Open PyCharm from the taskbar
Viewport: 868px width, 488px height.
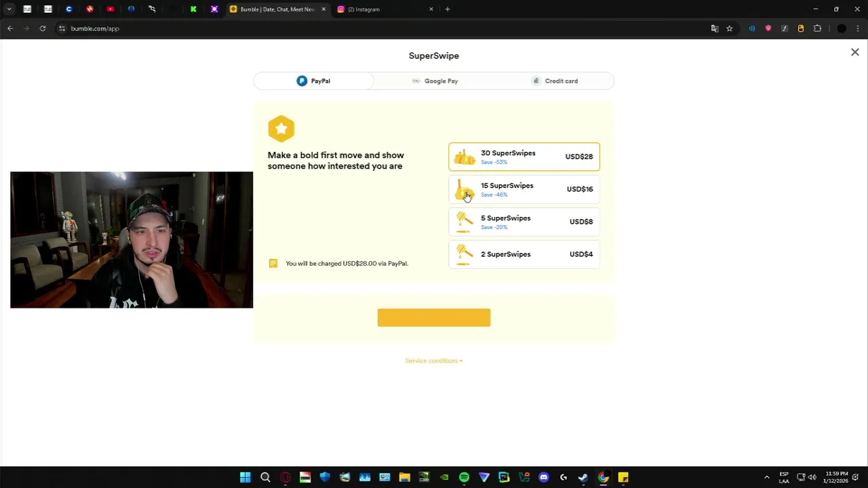[x=504, y=477]
